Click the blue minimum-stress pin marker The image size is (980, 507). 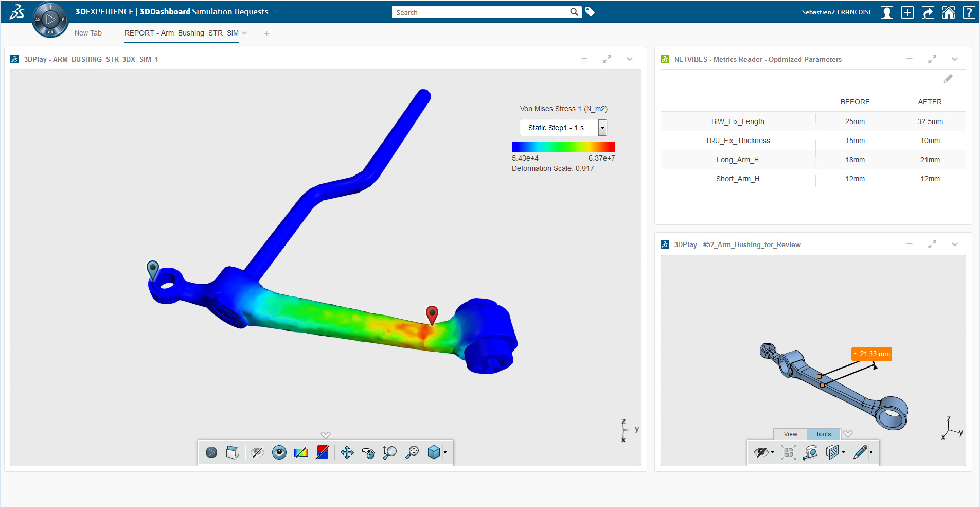[153, 270]
